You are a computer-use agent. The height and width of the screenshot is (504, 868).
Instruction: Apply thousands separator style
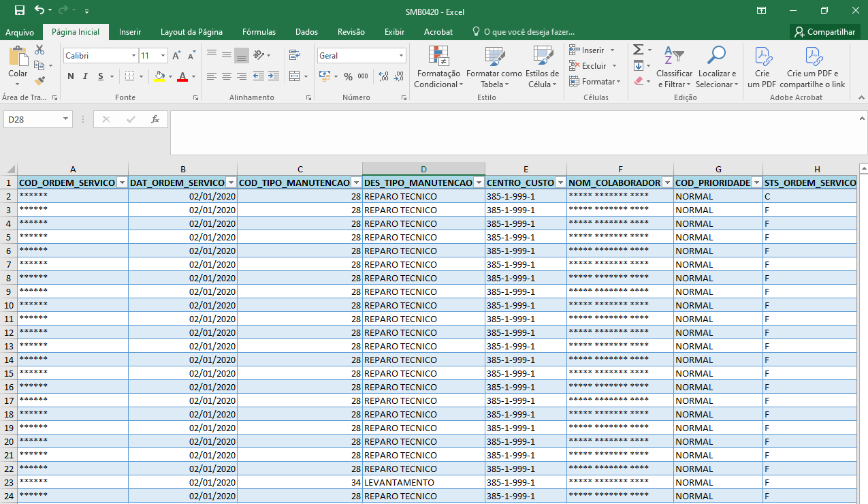pyautogui.click(x=363, y=76)
